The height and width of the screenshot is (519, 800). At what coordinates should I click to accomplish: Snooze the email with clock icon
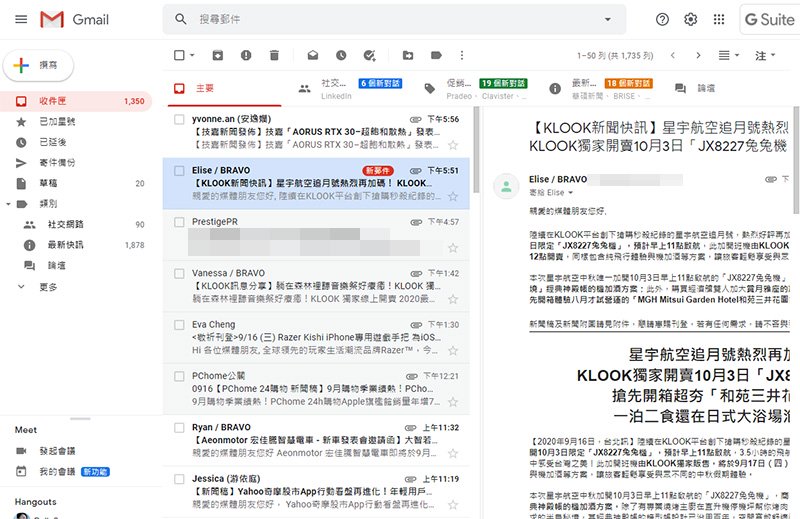click(x=341, y=55)
